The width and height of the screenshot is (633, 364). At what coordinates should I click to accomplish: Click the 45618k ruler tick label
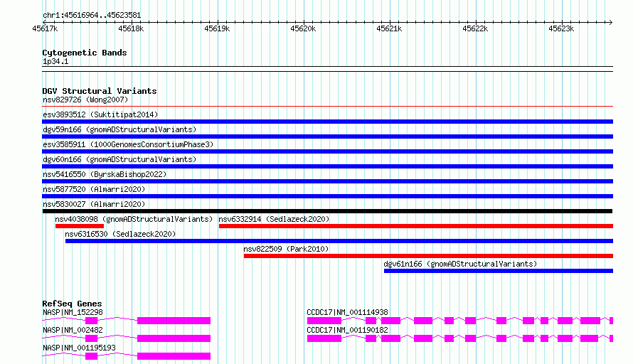[131, 28]
